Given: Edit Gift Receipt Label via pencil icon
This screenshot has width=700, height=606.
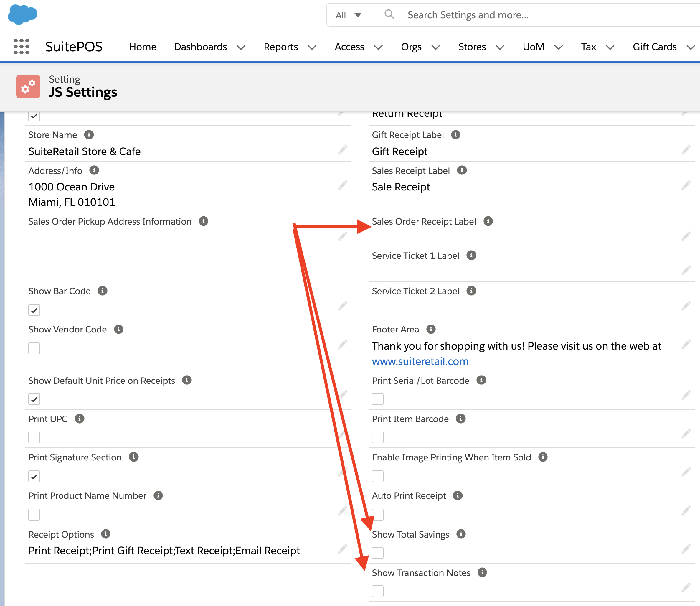Looking at the screenshot, I should point(686,150).
